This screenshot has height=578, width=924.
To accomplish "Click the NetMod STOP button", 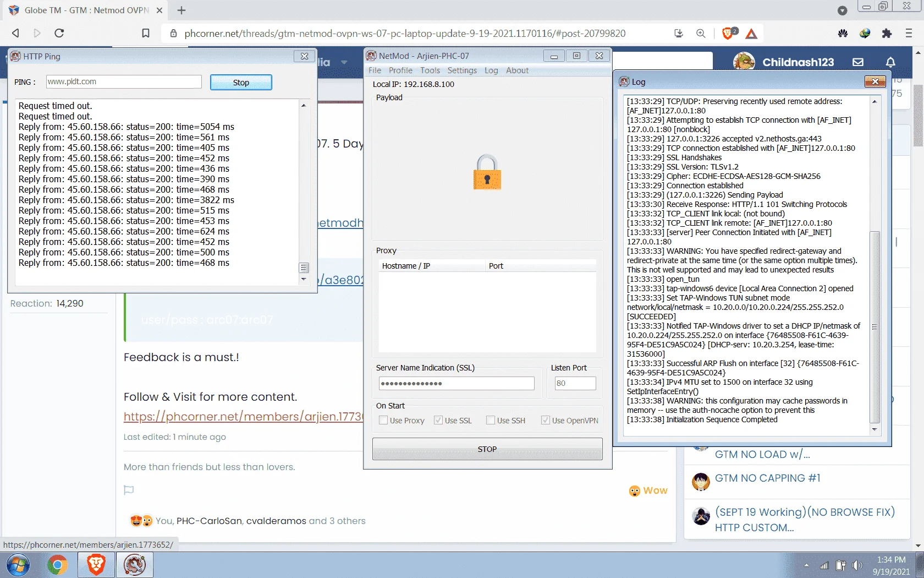I will pyautogui.click(x=487, y=449).
